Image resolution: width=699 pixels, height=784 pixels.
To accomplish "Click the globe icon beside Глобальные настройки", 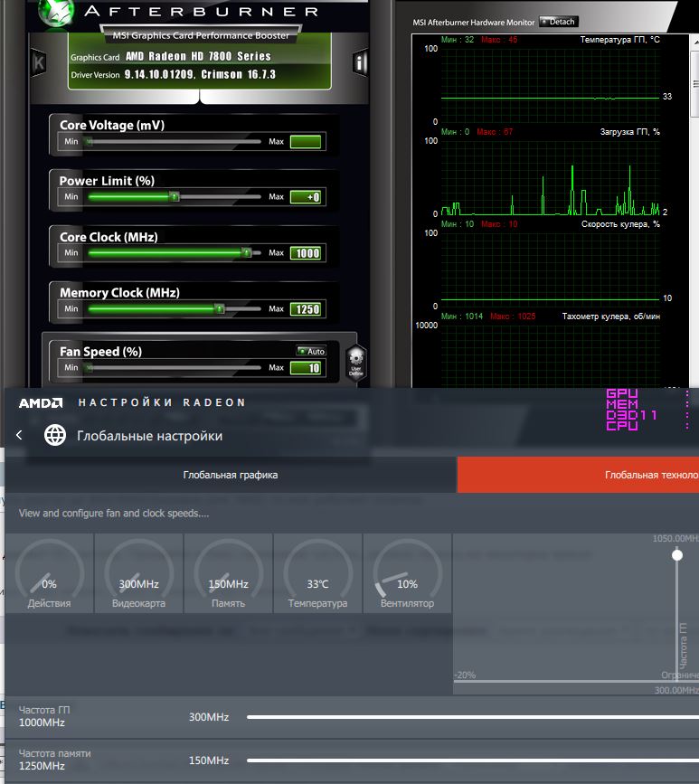I will pyautogui.click(x=55, y=435).
